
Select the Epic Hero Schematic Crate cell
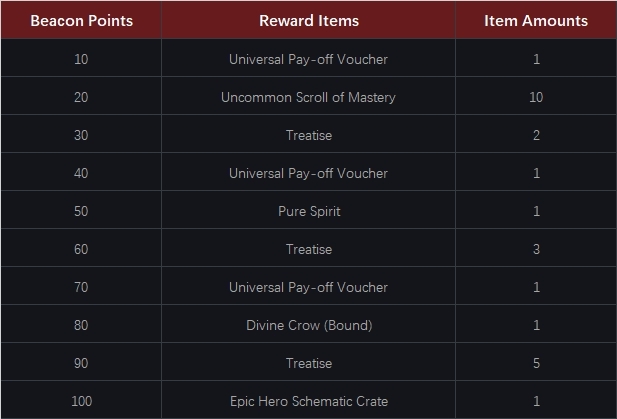point(308,401)
